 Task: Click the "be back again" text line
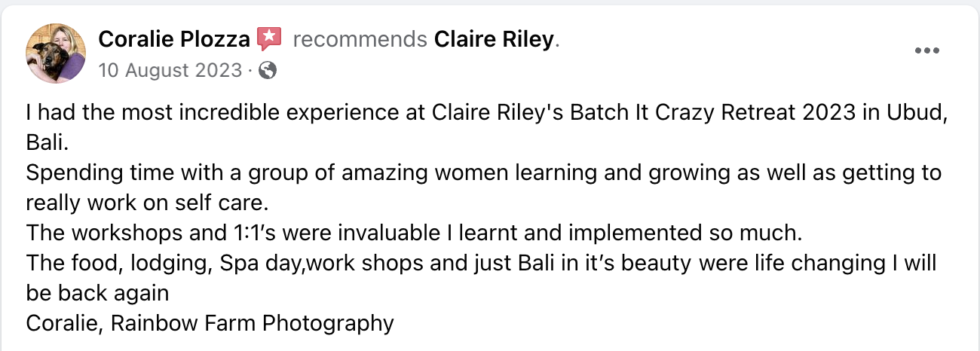point(97,293)
